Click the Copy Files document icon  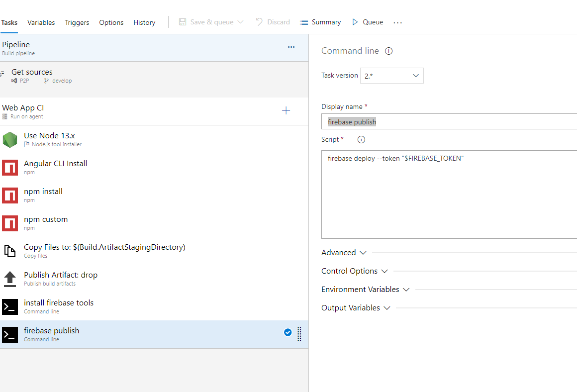click(x=10, y=251)
